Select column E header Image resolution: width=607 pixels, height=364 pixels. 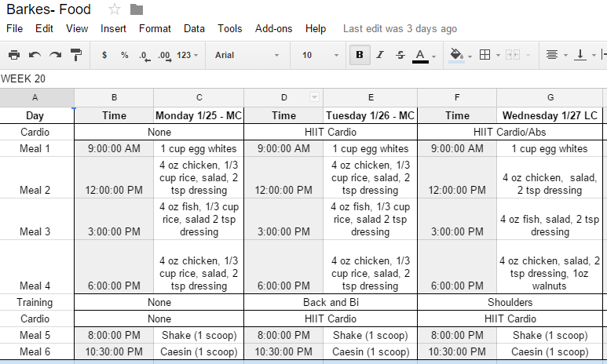click(371, 97)
